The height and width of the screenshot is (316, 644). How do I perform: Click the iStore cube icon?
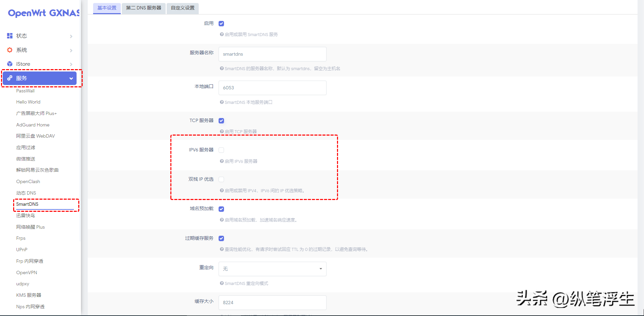click(10, 64)
